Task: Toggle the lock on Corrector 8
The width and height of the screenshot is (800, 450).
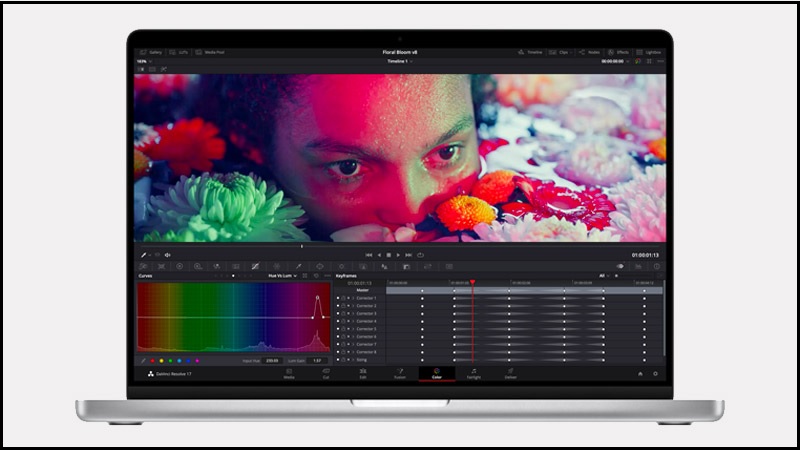Action: click(343, 352)
